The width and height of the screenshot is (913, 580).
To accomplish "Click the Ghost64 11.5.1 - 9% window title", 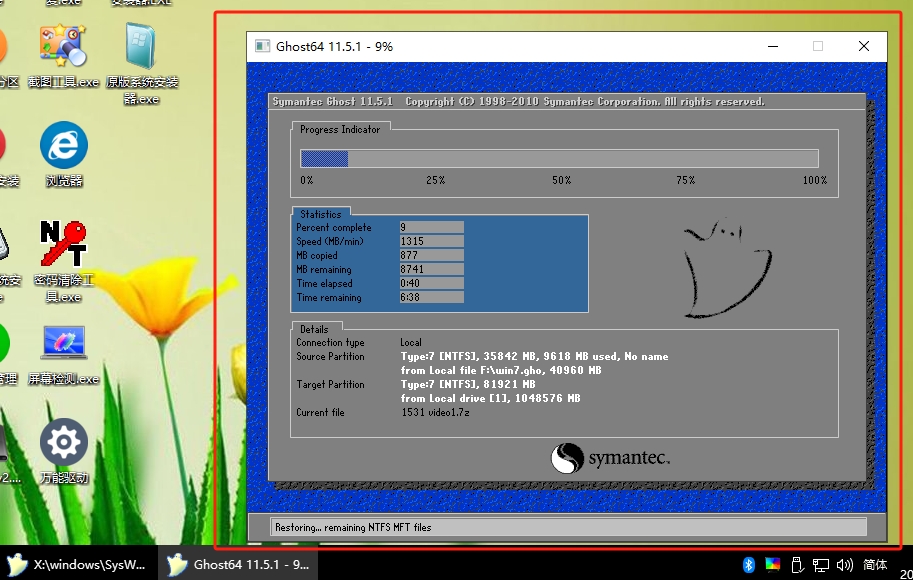I will [334, 47].
